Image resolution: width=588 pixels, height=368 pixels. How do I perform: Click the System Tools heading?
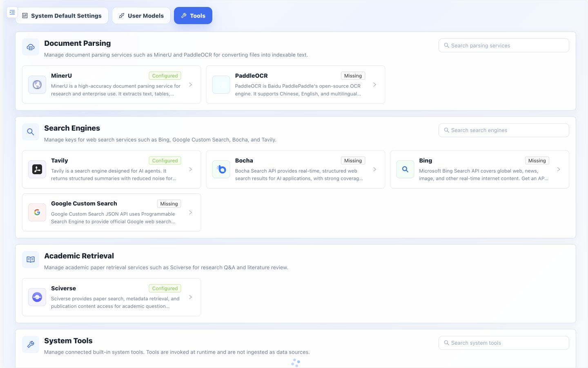tap(68, 341)
